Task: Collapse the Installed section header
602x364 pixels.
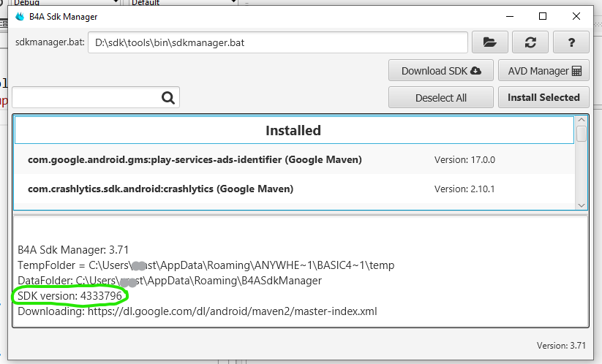Action: tap(293, 131)
